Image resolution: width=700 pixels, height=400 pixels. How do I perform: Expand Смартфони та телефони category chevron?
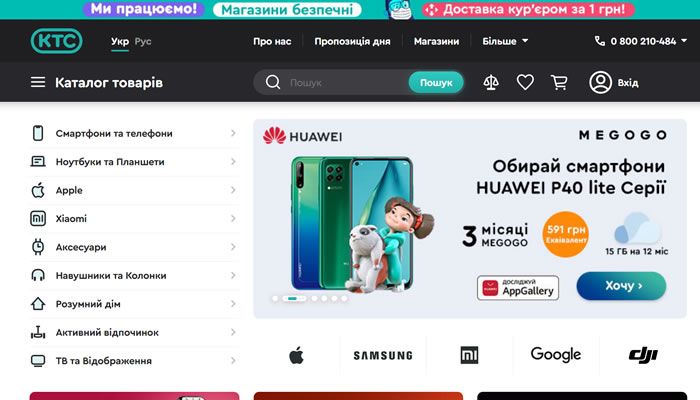point(233,133)
